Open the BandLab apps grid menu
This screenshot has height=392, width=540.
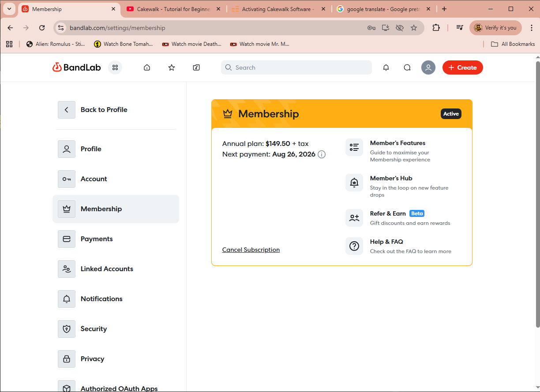click(x=115, y=67)
